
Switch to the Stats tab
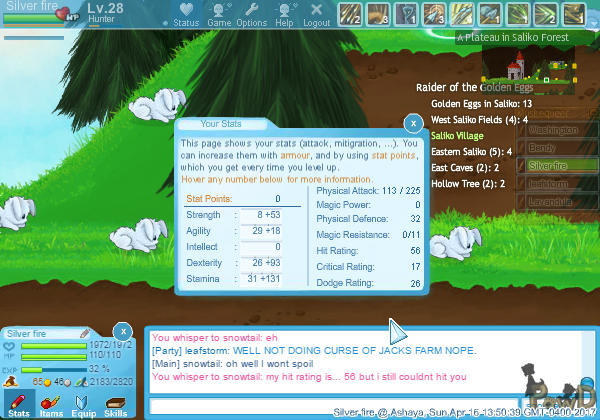(18, 404)
